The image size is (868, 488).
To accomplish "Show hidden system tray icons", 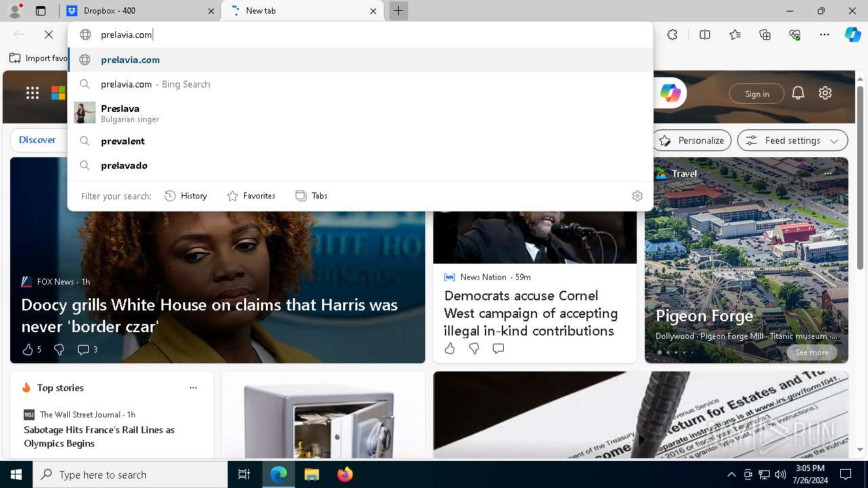I will pos(731,474).
